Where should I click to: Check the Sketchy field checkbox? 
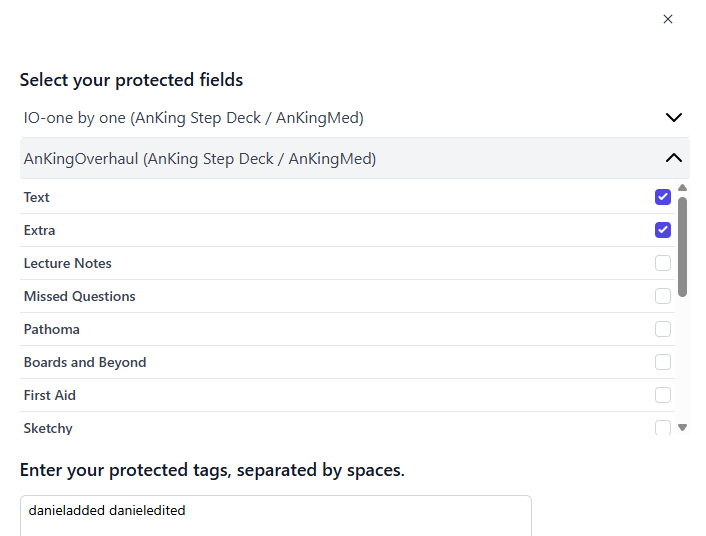[662, 428]
